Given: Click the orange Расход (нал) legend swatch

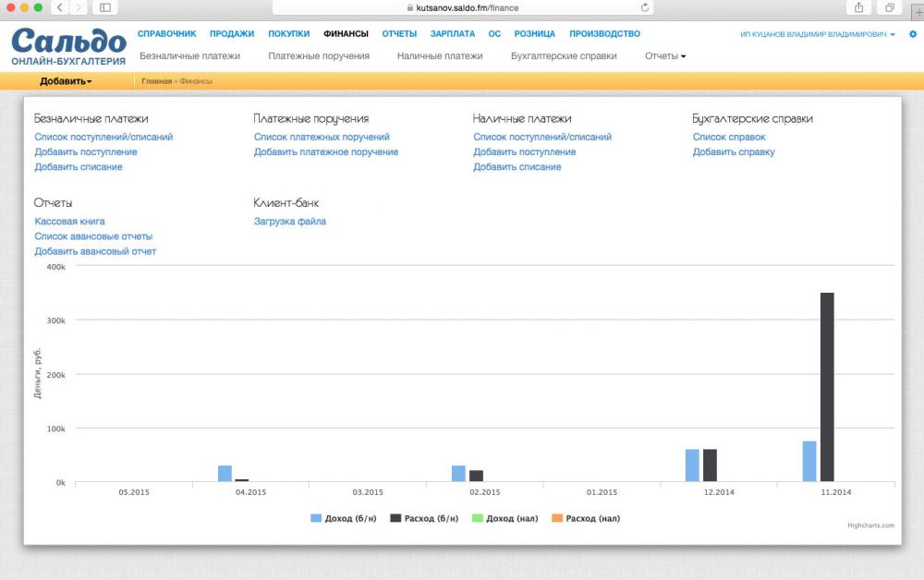Looking at the screenshot, I should click(557, 518).
